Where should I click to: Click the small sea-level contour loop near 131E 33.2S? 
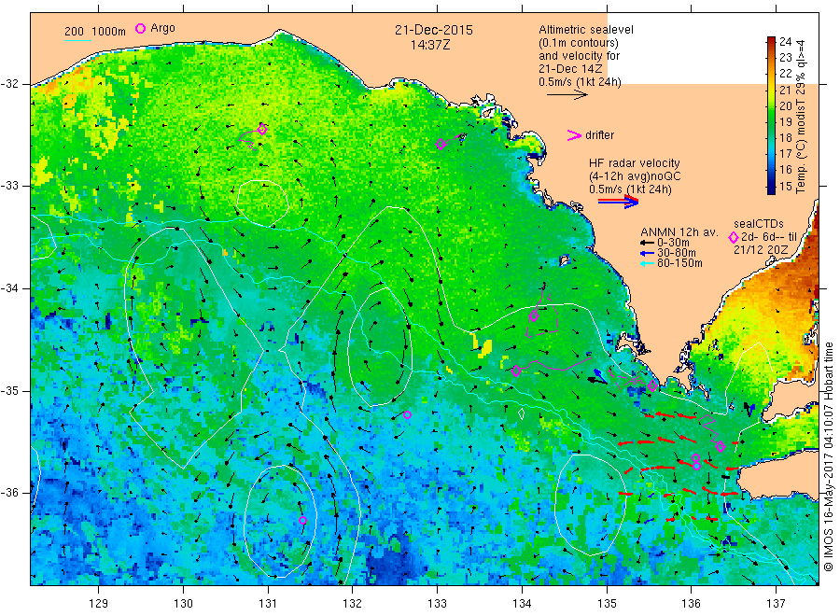(262, 203)
